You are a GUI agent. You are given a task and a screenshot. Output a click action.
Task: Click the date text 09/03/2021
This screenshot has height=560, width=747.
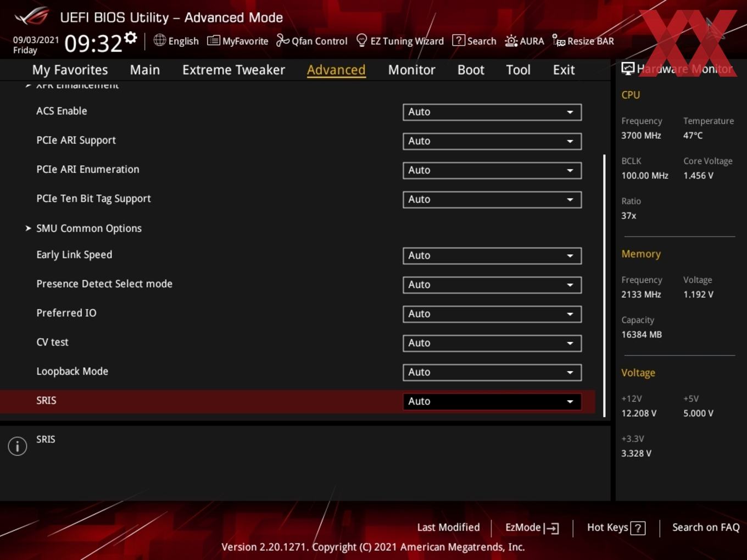[36, 40]
